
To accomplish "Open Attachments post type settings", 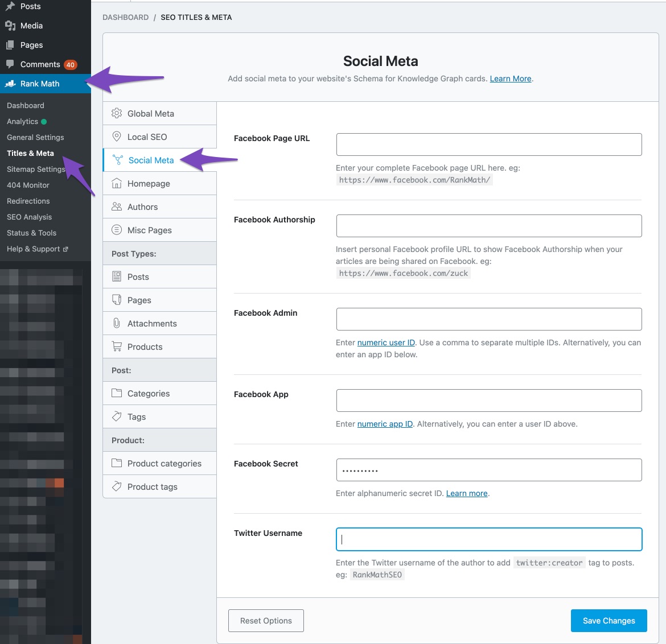I will point(160,324).
